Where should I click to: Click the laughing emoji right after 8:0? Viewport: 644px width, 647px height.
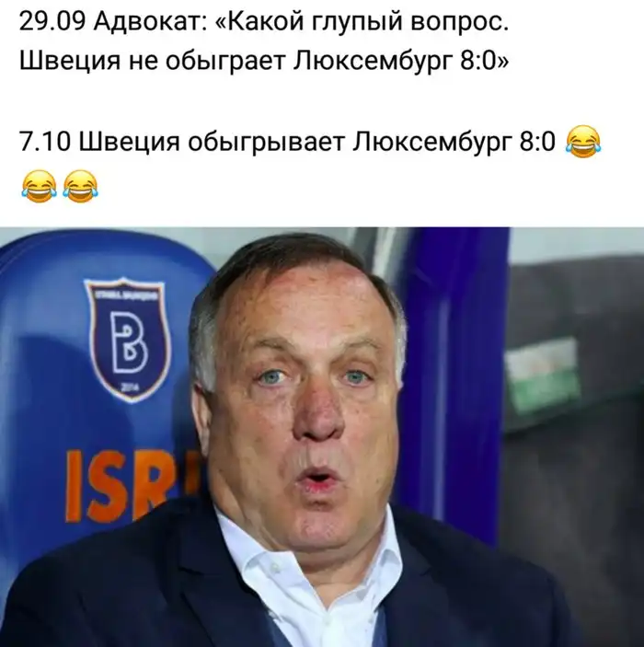pos(583,142)
